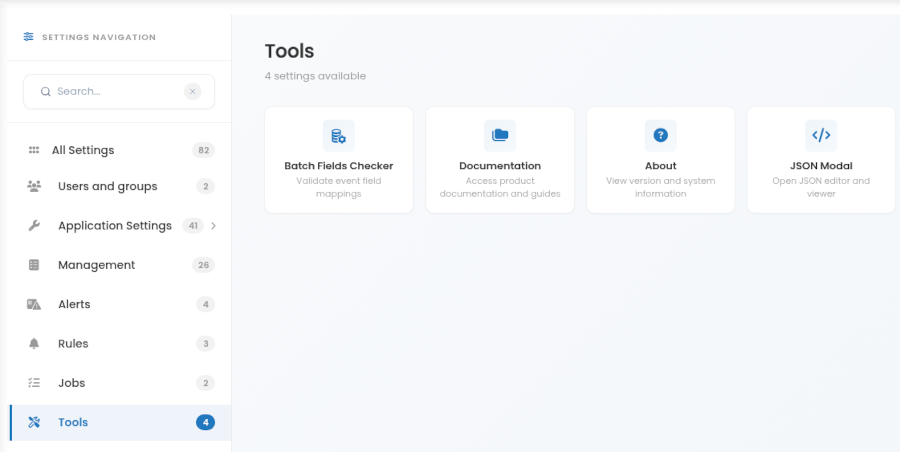900x452 pixels.
Task: Click the 'SETTINGS NAVIGATION' header text
Action: click(99, 37)
